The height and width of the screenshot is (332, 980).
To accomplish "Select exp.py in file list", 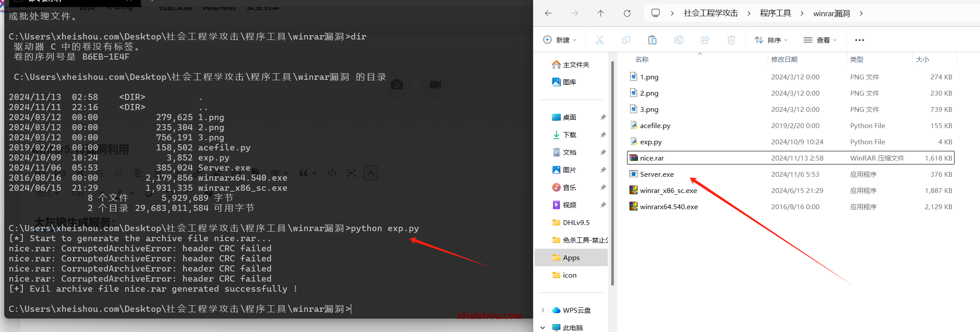I will [791, 142].
